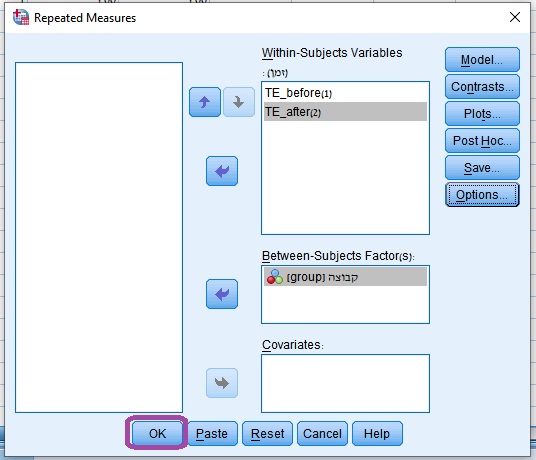Click inside the empty Covariates box
Image resolution: width=536 pixels, height=460 pixels.
point(345,383)
